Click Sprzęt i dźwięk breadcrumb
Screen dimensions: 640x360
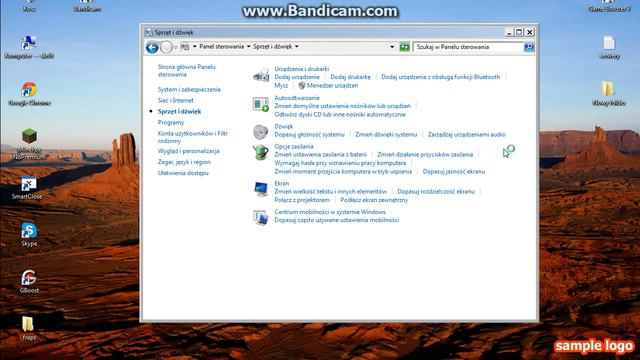tap(273, 47)
